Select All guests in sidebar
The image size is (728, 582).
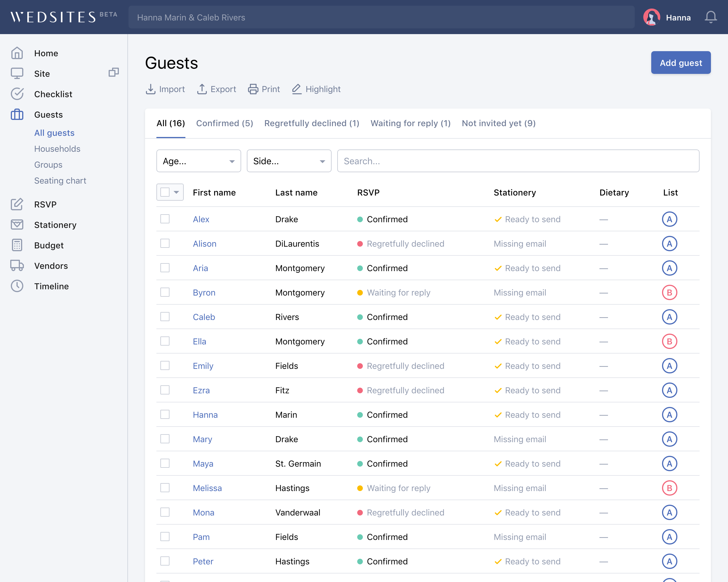(54, 133)
